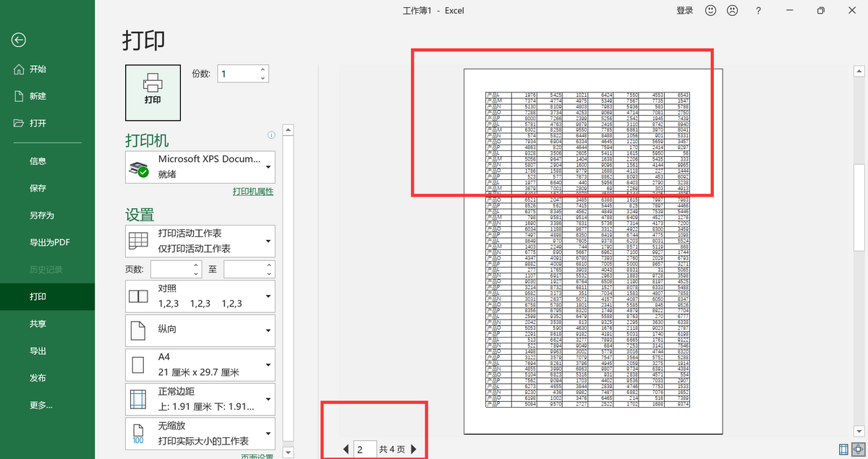Select 新建 in the backstage sidebar
Screen dimensions: 868x459
coord(47,96)
